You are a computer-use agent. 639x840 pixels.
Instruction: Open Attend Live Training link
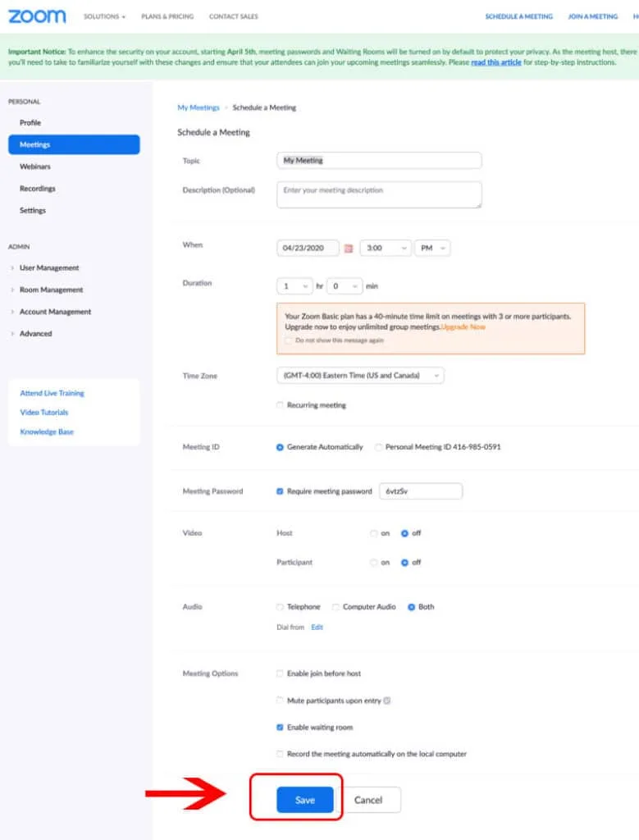tap(52, 393)
